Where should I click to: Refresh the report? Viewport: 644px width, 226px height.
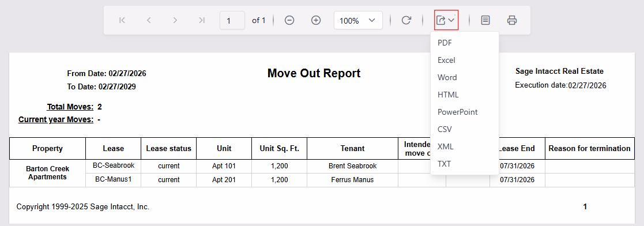coord(406,20)
